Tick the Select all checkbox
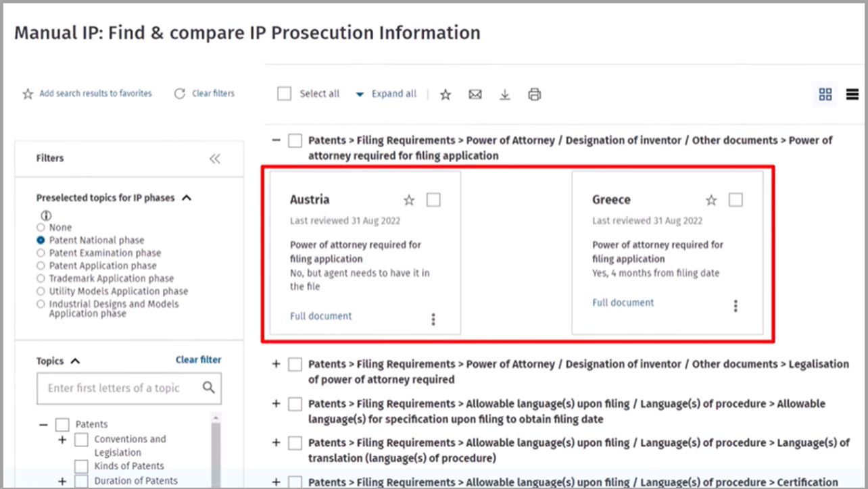Viewport: 868px width, 489px height. click(285, 94)
